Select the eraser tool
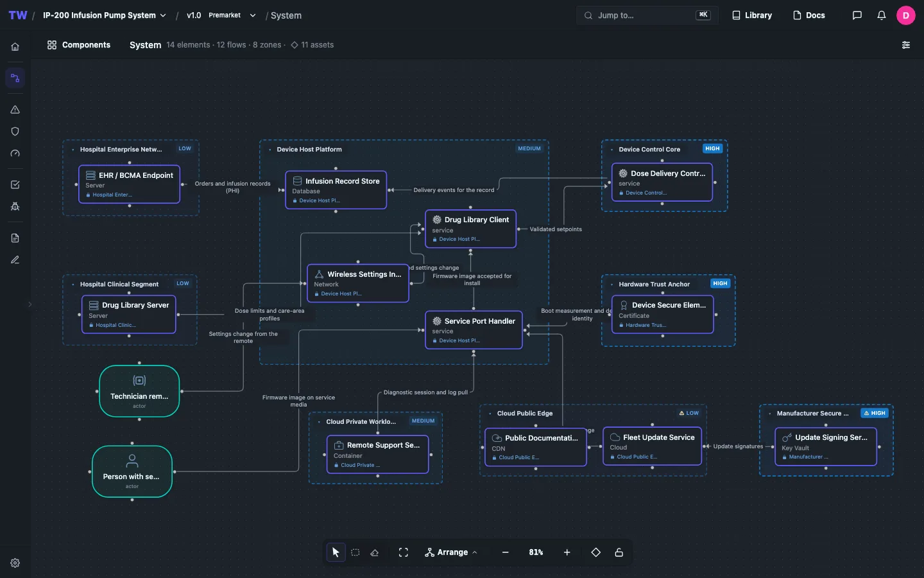924x578 pixels. [x=375, y=552]
